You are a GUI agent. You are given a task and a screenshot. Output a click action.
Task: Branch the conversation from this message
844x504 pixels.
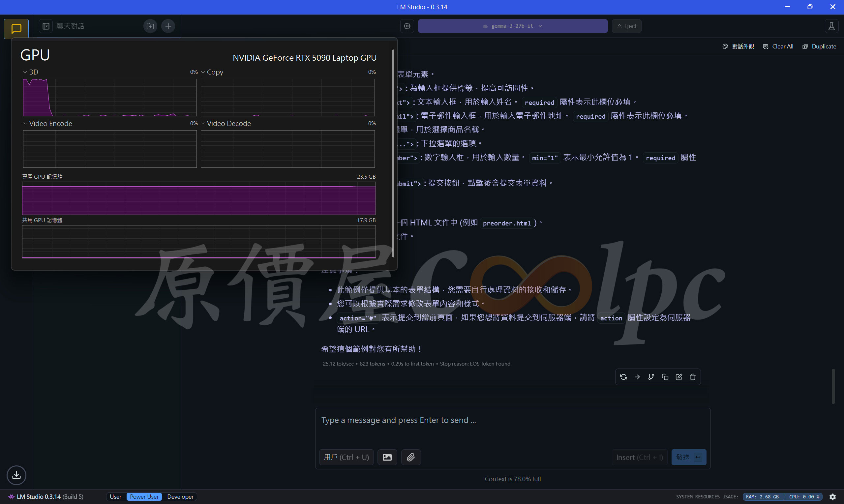651,377
